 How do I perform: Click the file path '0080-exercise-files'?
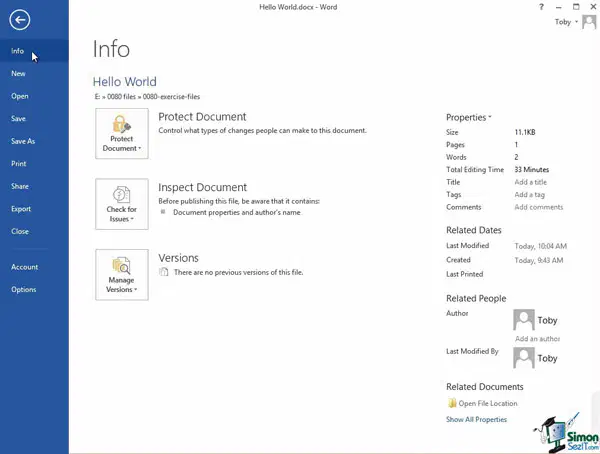point(171,96)
